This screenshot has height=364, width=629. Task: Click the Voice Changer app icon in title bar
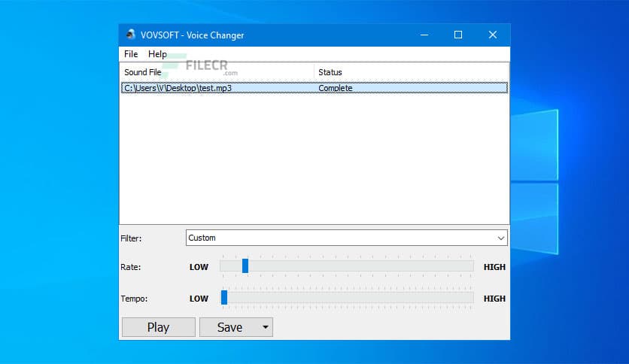130,35
